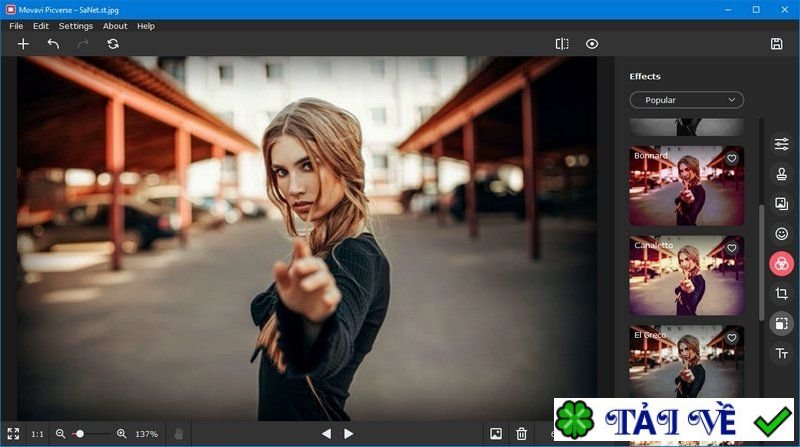Select the highlighted Effects tool
The height and width of the screenshot is (447, 800).
[x=781, y=264]
